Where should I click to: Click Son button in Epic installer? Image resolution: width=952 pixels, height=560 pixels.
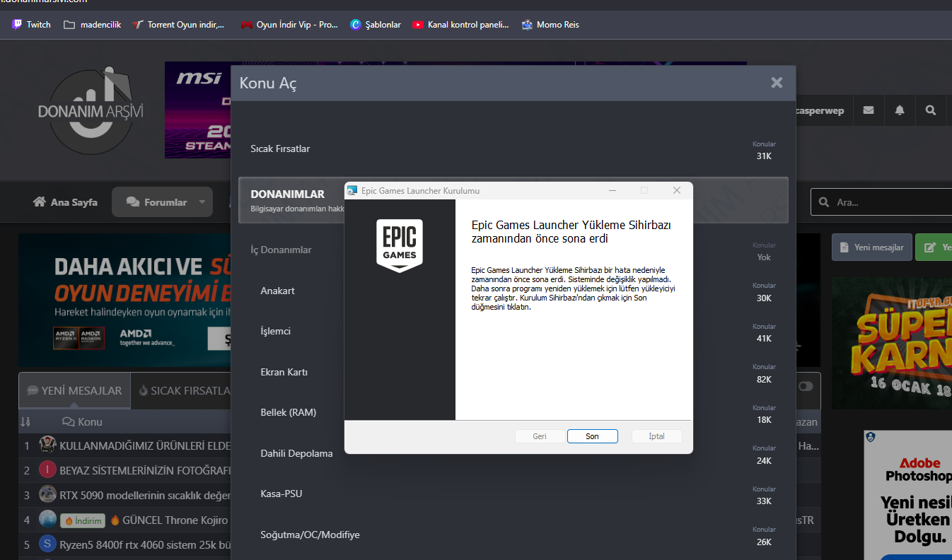point(592,436)
